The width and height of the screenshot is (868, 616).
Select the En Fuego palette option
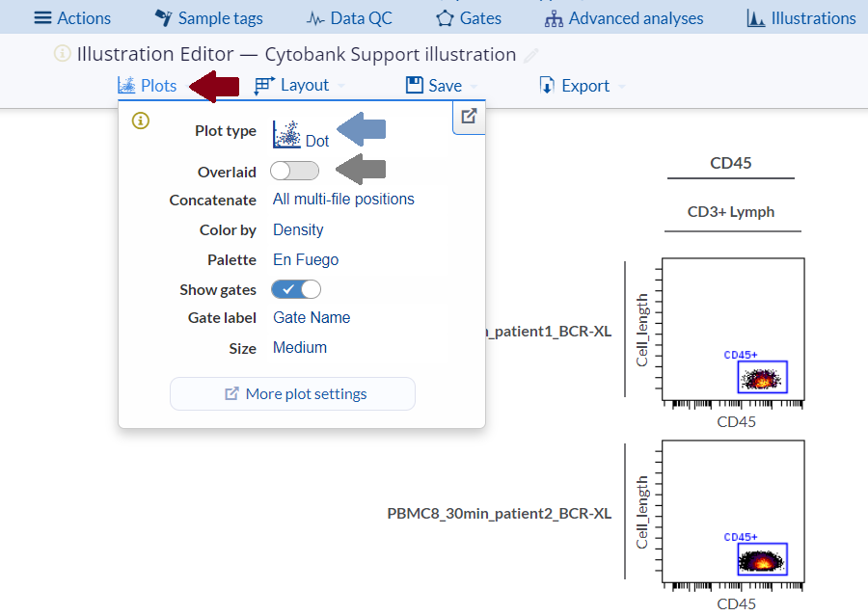tap(306, 259)
